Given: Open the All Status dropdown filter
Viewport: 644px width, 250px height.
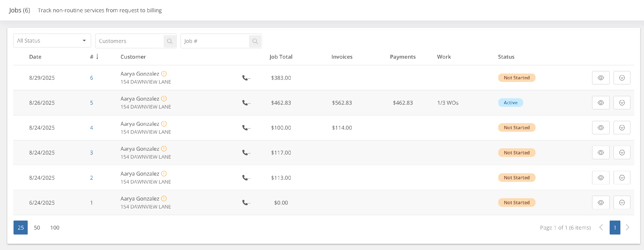Looking at the screenshot, I should [52, 41].
